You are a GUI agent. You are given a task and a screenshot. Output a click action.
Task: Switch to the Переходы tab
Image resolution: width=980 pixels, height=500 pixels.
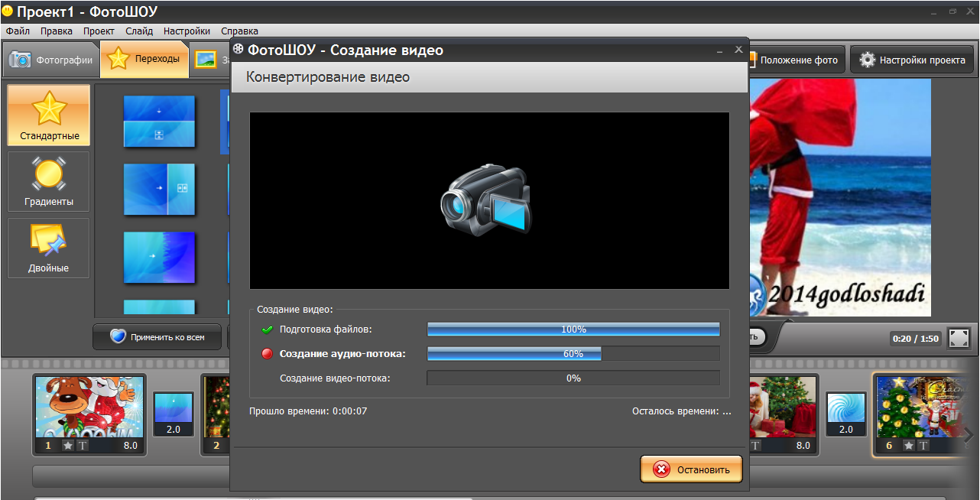pyautogui.click(x=144, y=59)
